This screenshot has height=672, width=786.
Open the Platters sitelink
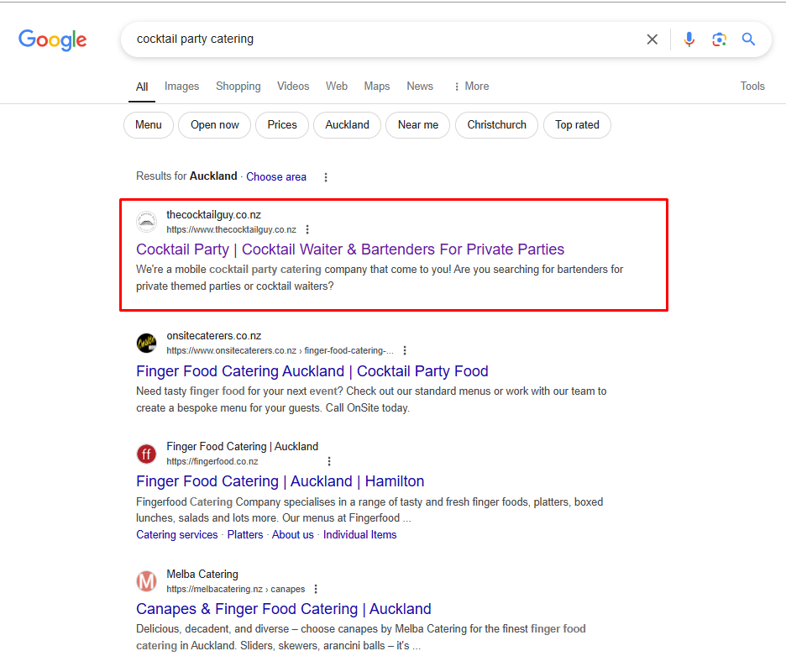click(x=245, y=534)
